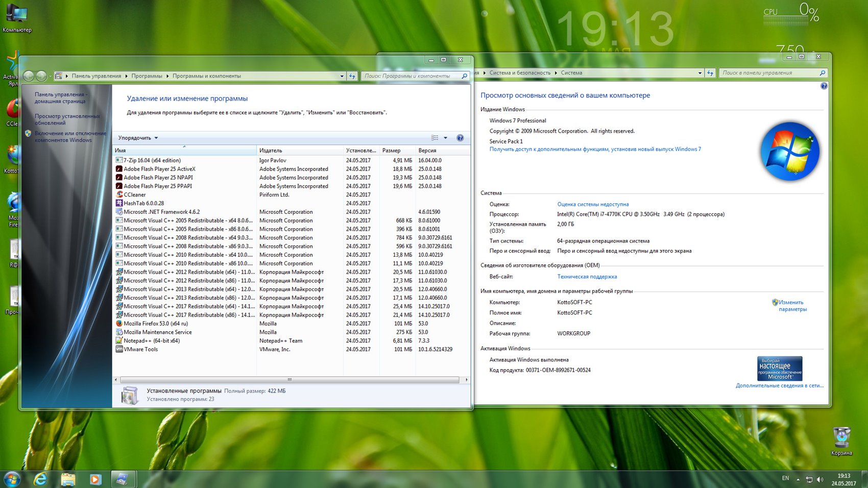The height and width of the screenshot is (488, 868).
Task: Click the EN language indicator
Action: coord(785,478)
